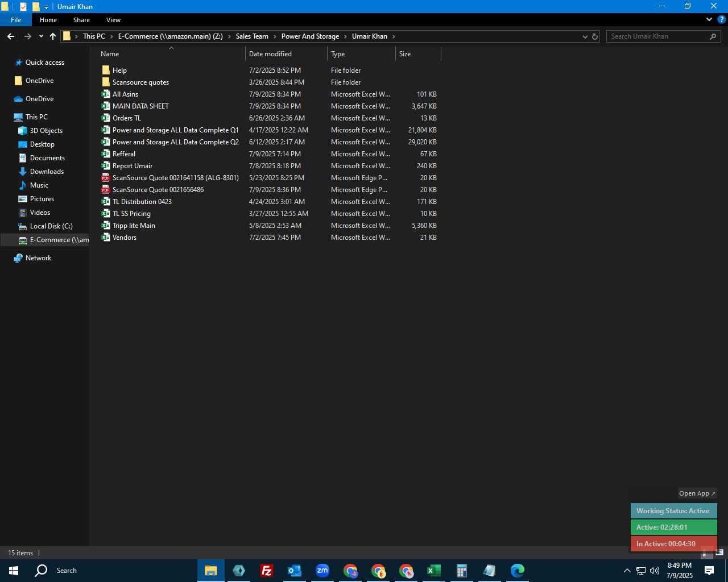This screenshot has height=582, width=728.
Task: Open the Help icon in the ribbon corner
Action: (721, 19)
